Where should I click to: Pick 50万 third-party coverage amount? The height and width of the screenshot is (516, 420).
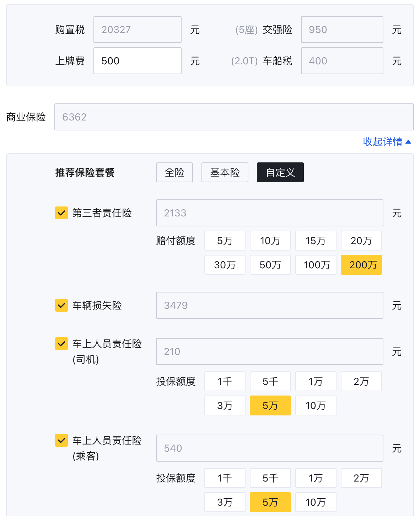point(270,265)
